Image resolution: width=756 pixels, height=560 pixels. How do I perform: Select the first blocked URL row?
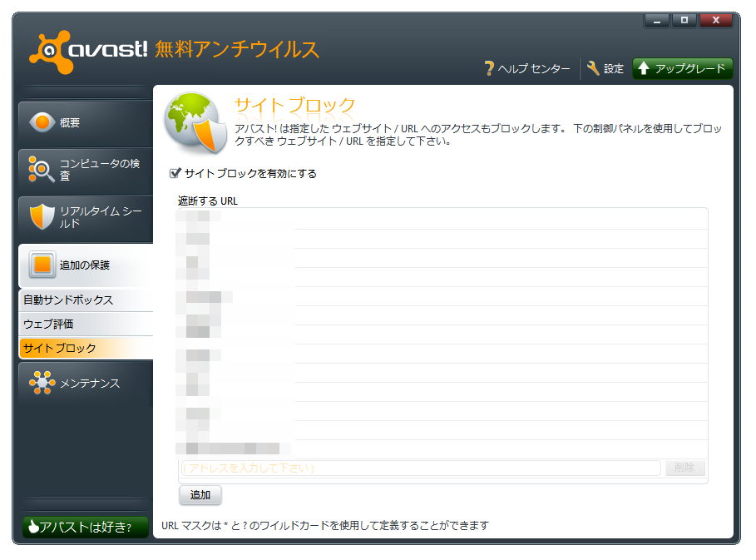click(x=442, y=219)
